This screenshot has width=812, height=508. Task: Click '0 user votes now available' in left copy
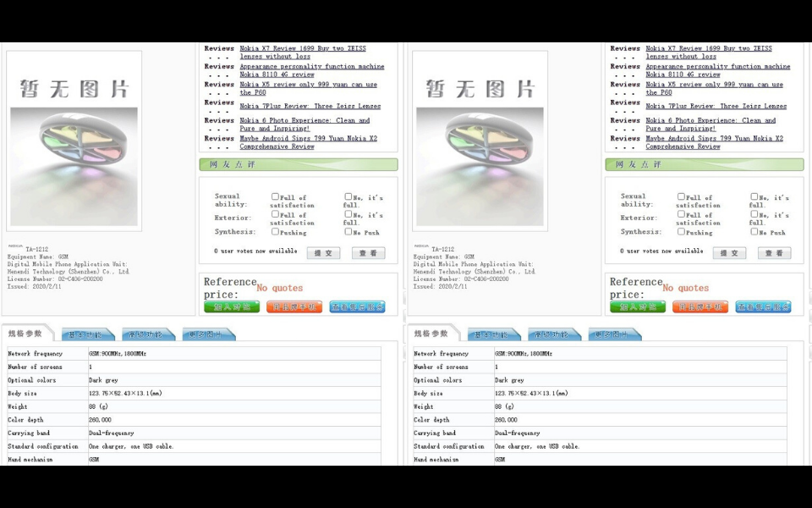tap(255, 251)
